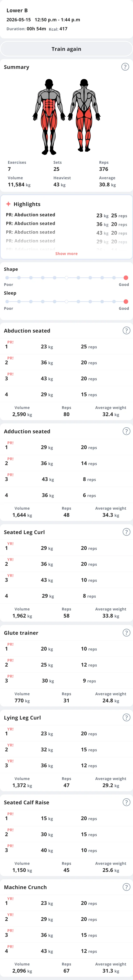Open help icon for Lying Leg Curl
This screenshot has height=980, width=133.
click(x=127, y=718)
